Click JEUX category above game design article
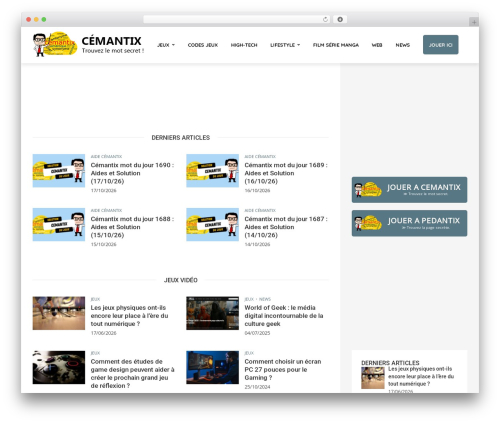Screen dimensions: 500x423 [95, 353]
